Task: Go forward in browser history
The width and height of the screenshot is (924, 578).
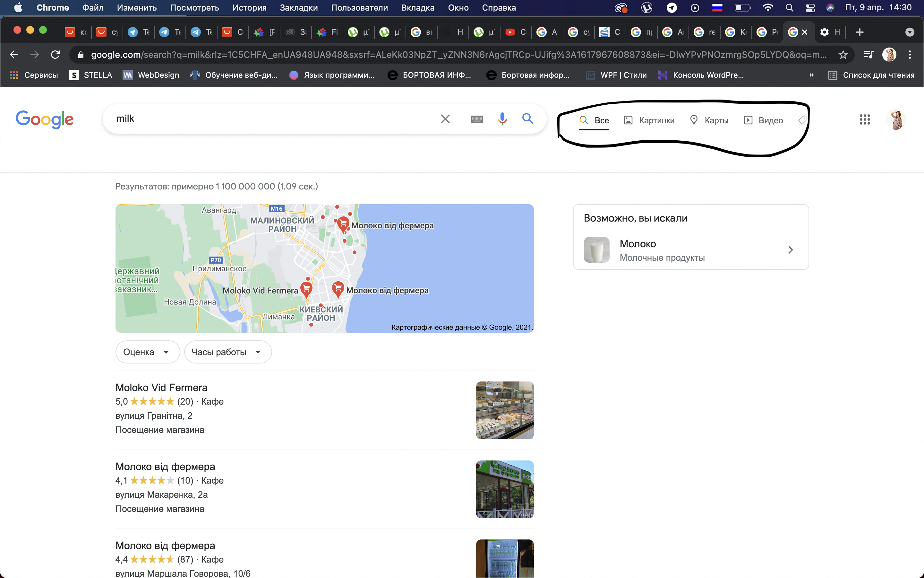Action: click(35, 55)
